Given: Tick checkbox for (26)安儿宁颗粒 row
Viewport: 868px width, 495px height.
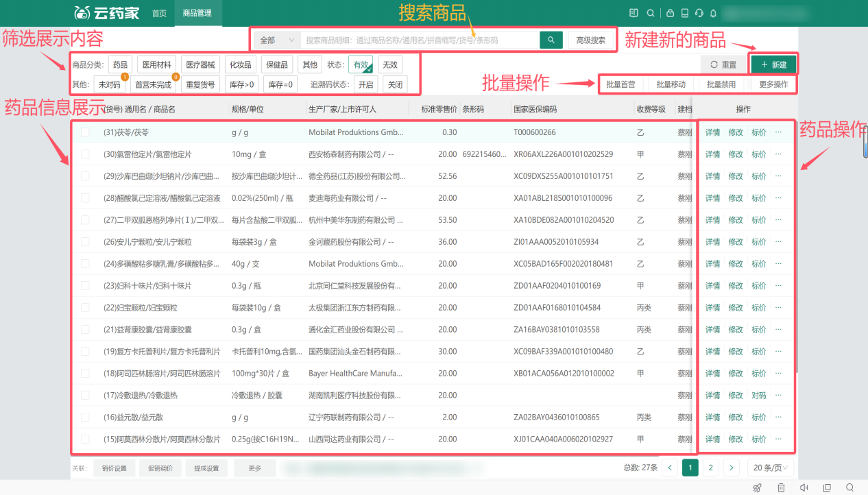Looking at the screenshot, I should coord(85,242).
